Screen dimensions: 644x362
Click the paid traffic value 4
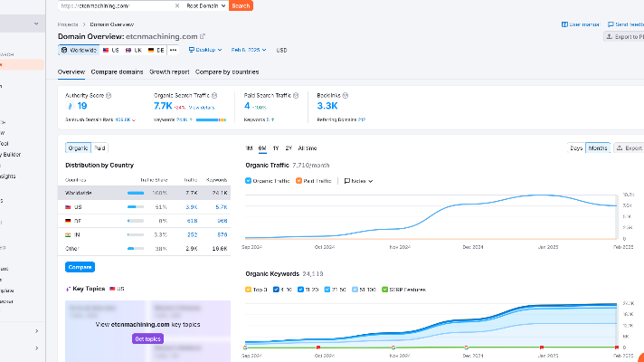(x=247, y=106)
